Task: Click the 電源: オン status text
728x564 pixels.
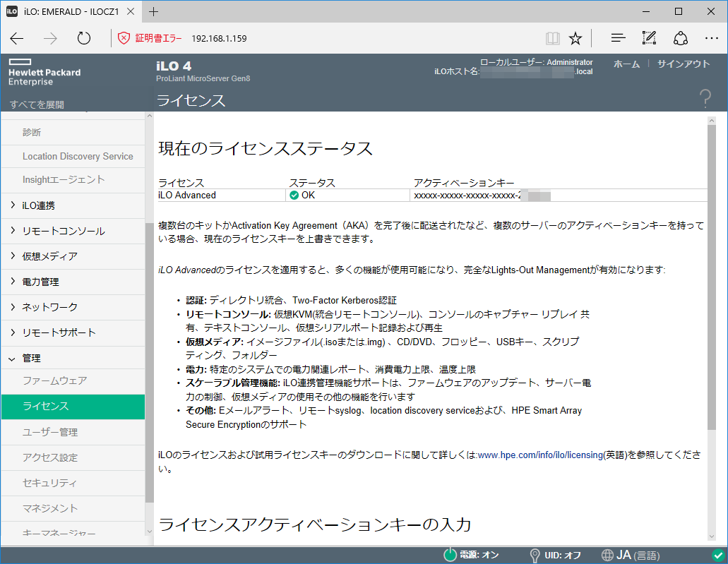Action: (x=479, y=556)
